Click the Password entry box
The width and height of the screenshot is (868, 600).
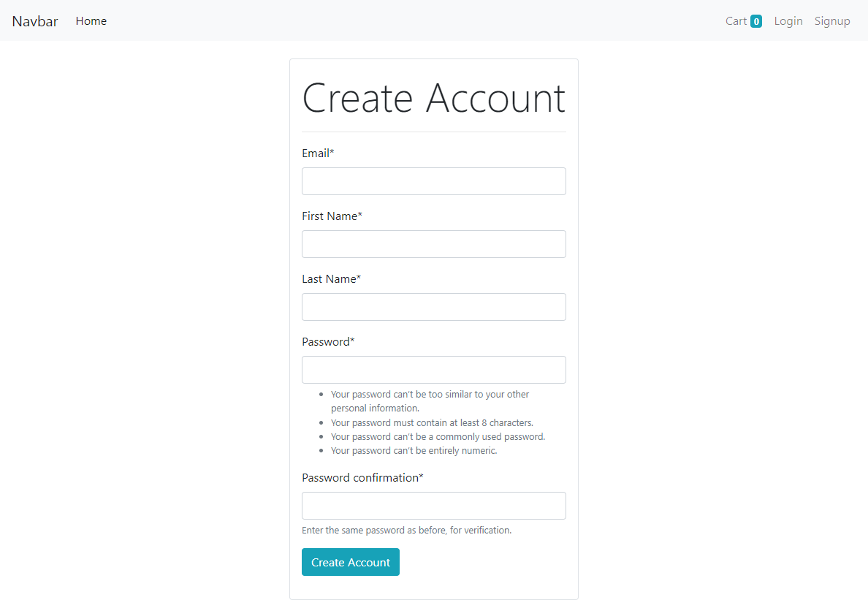tap(433, 370)
